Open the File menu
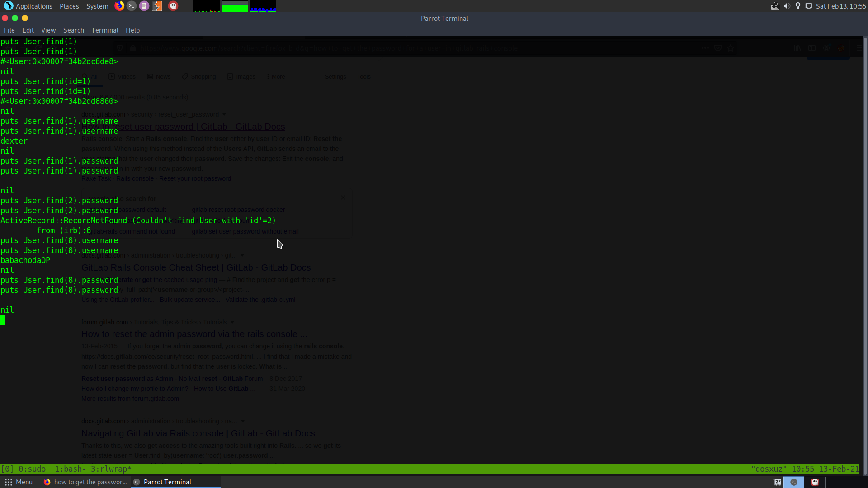Screen dimensions: 868x488 click(x=9, y=30)
